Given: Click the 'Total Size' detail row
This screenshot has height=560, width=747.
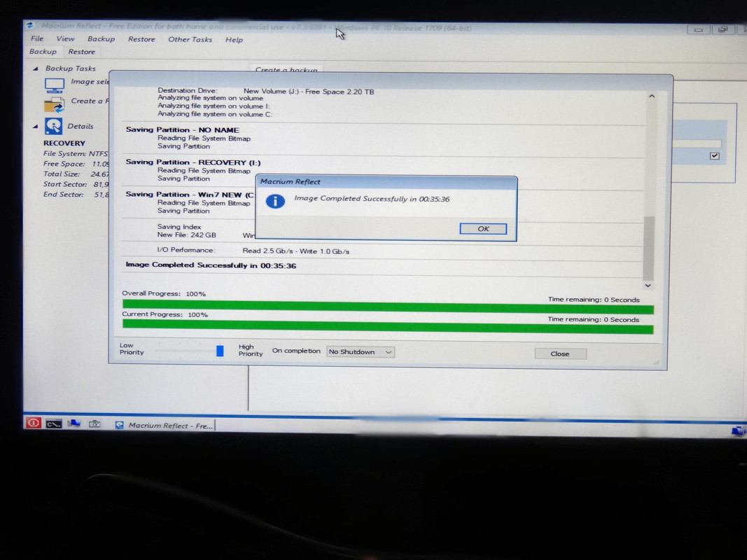Looking at the screenshot, I should tap(76, 174).
